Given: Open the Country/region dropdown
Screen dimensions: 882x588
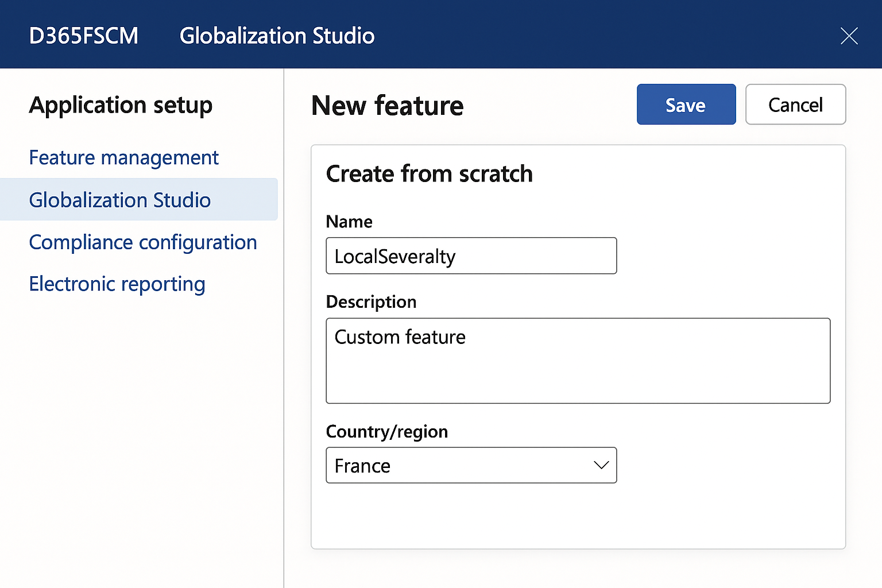Looking at the screenshot, I should [471, 465].
